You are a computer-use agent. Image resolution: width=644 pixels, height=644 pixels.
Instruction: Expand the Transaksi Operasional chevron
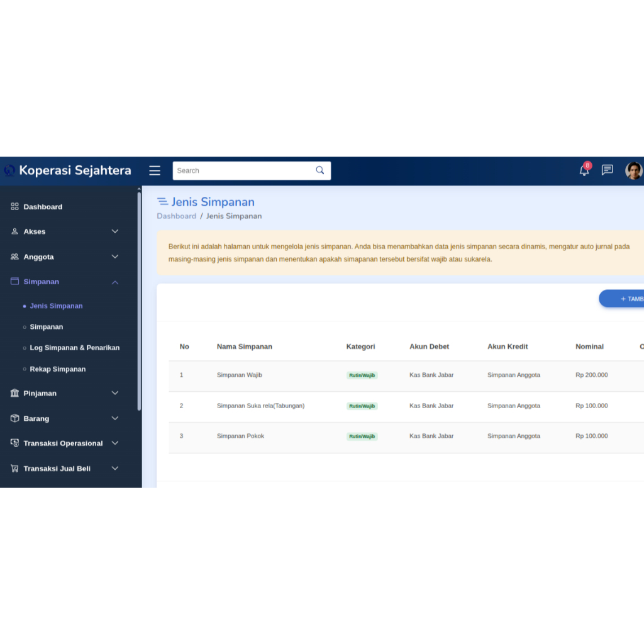click(115, 443)
